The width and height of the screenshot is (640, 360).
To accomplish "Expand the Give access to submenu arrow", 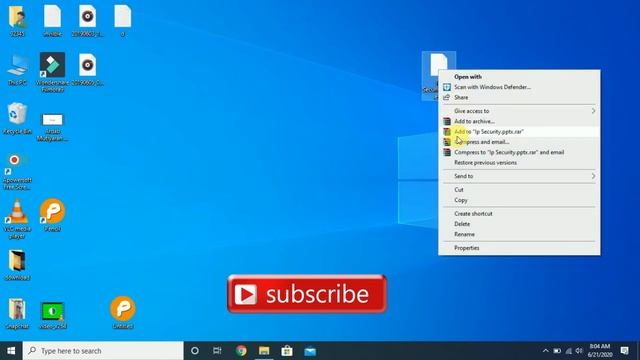I will pos(593,111).
